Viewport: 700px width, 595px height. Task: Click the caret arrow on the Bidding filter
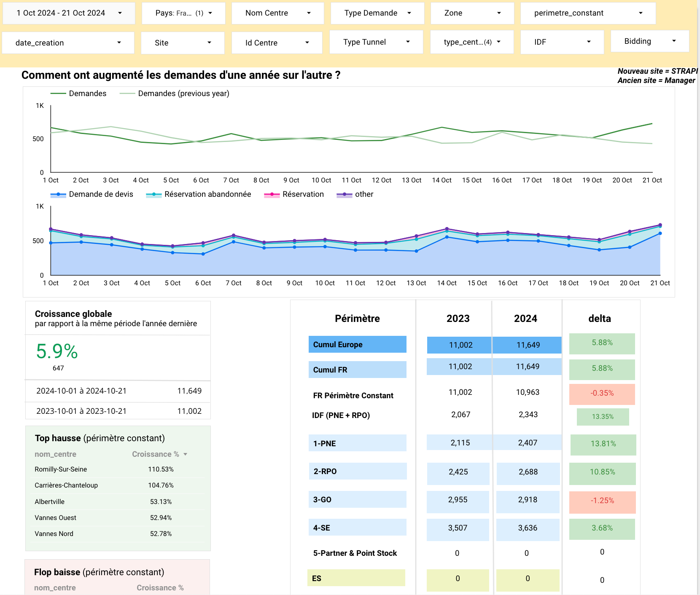(674, 41)
